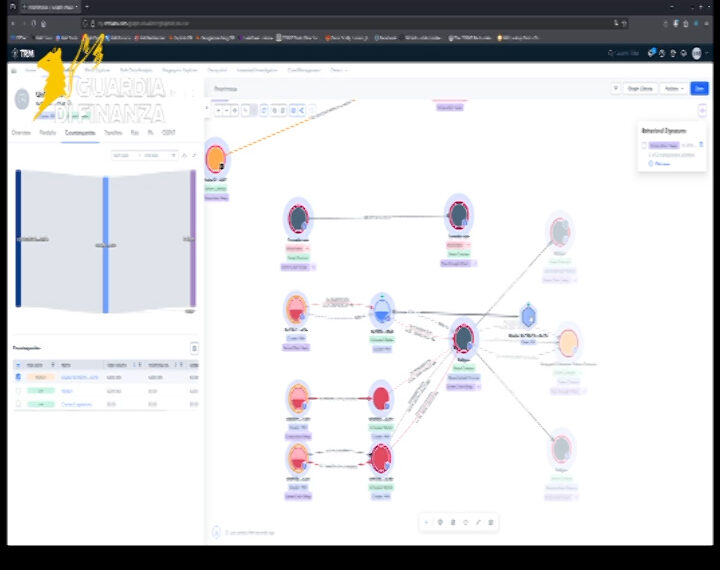Open the Actions dropdown
Viewport: 720px width, 570px height.
(x=674, y=88)
